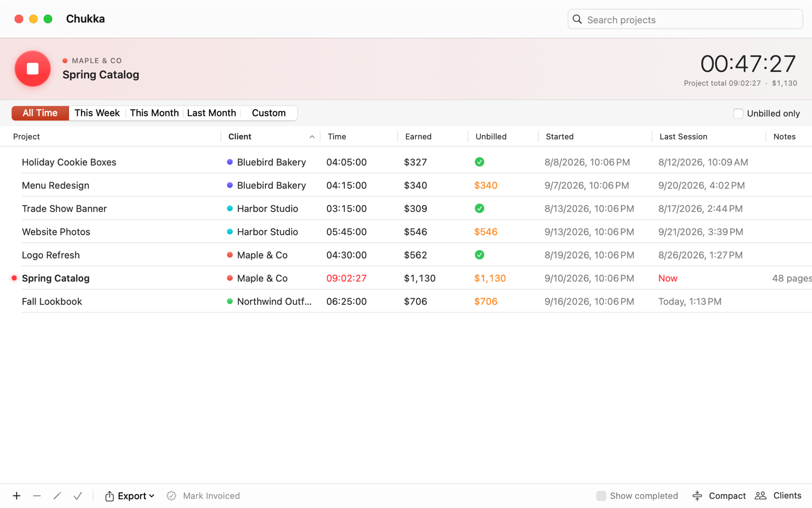Enable the Unbilled only checkbox
812x508 pixels.
738,113
